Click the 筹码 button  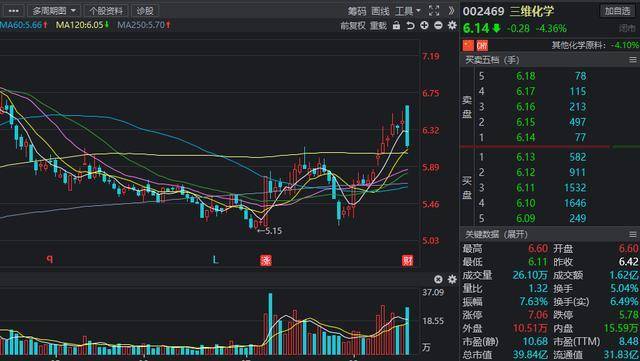point(357,11)
